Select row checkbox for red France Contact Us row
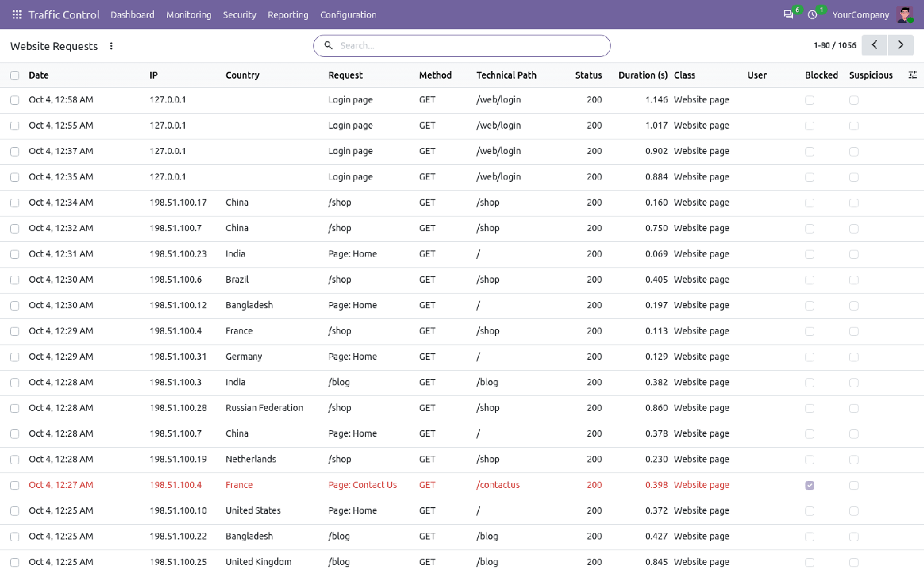Viewport: 924px width, 578px height. (15, 486)
